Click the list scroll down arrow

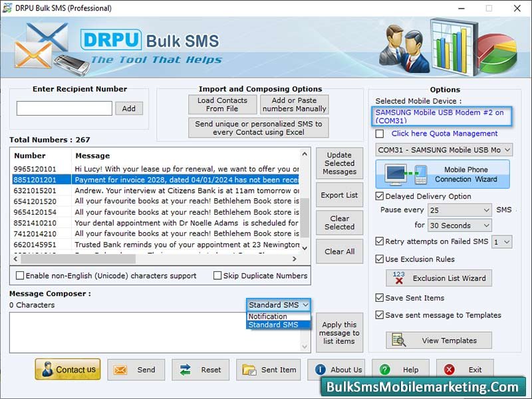point(305,248)
